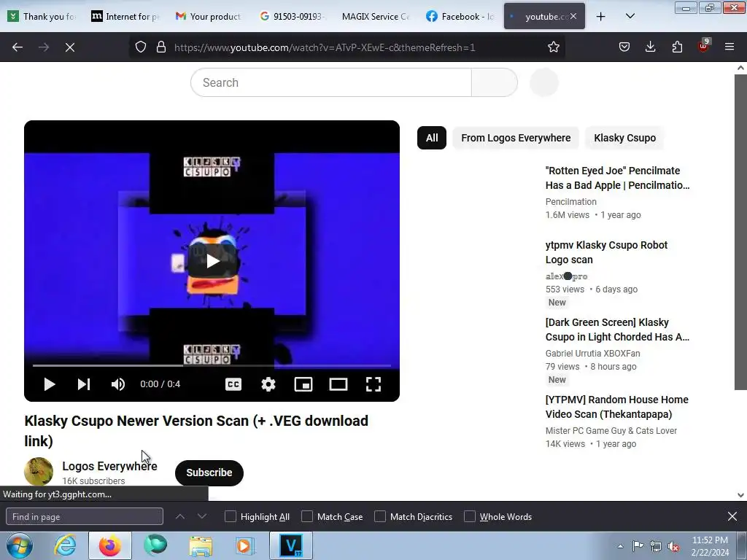This screenshot has height=560, width=747.
Task: Show hidden system tray icons
Action: (x=620, y=546)
